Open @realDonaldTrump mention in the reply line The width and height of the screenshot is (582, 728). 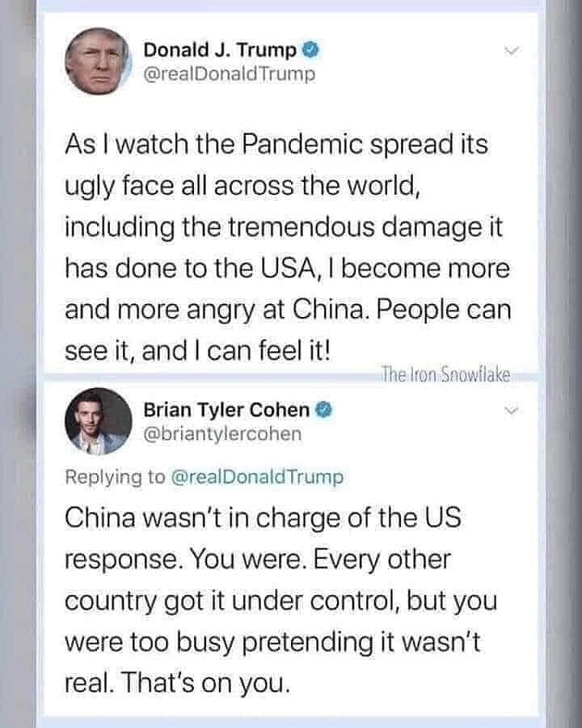[x=258, y=477]
